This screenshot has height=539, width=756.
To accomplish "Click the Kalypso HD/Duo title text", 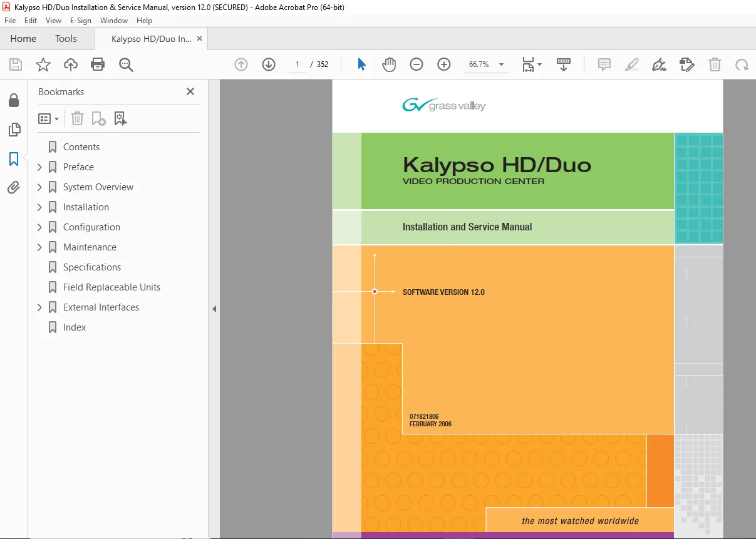I will click(x=497, y=165).
